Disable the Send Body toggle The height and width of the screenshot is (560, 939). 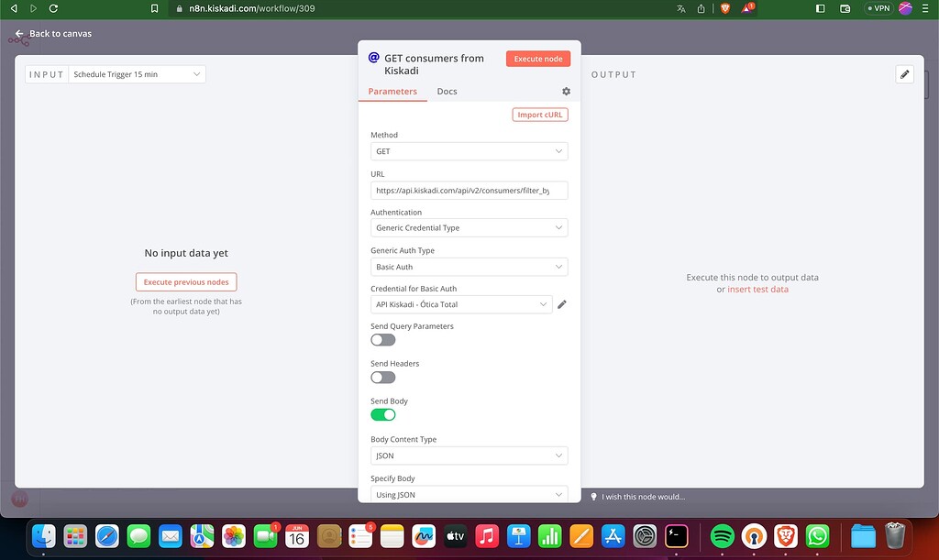(x=383, y=414)
